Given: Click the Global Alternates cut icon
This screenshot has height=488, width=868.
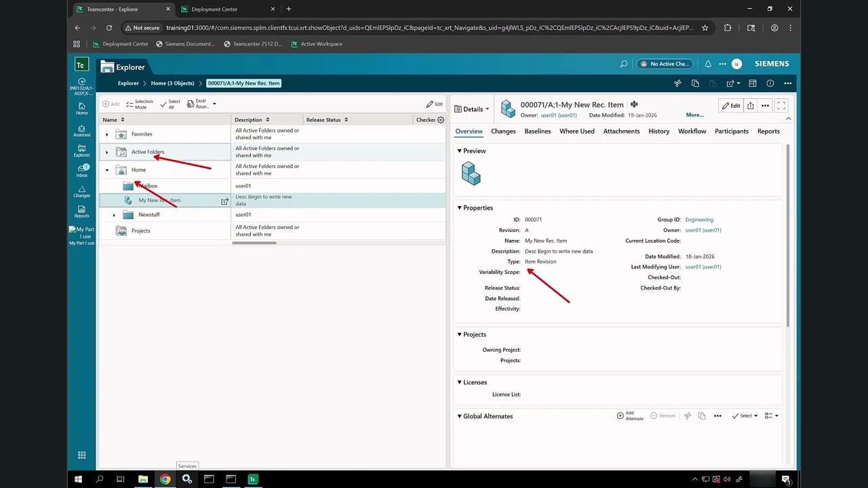Looking at the screenshot, I should tap(688, 415).
